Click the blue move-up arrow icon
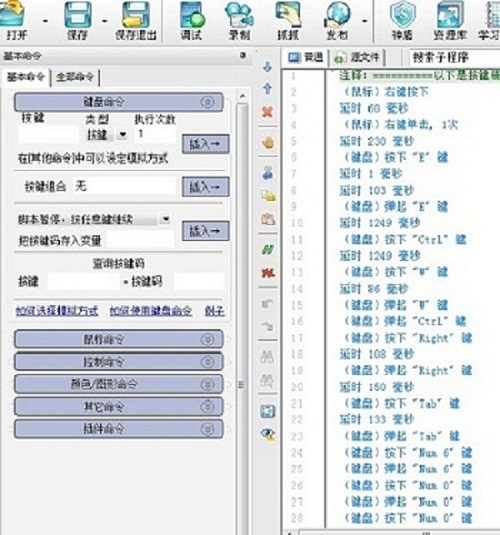The width and height of the screenshot is (500, 535). click(267, 89)
